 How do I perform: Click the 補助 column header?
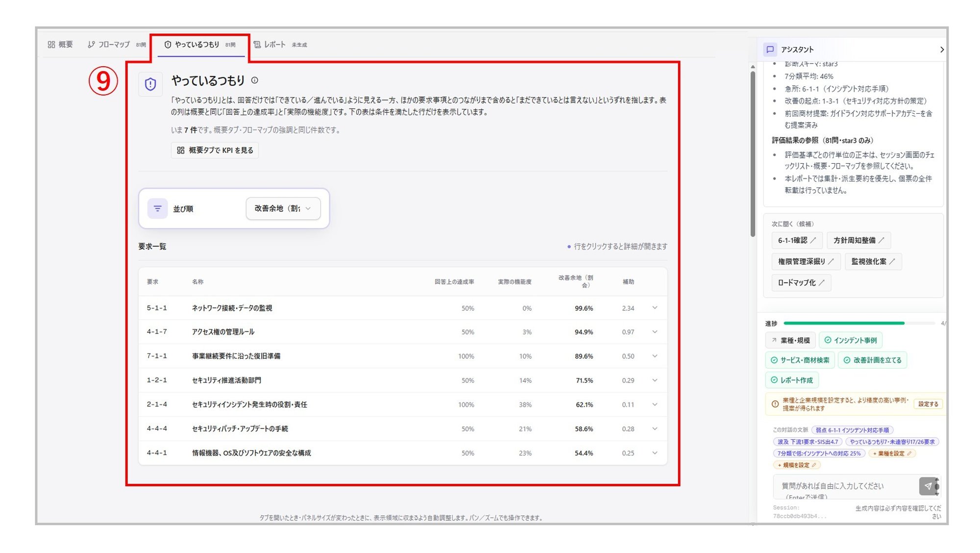[628, 282]
